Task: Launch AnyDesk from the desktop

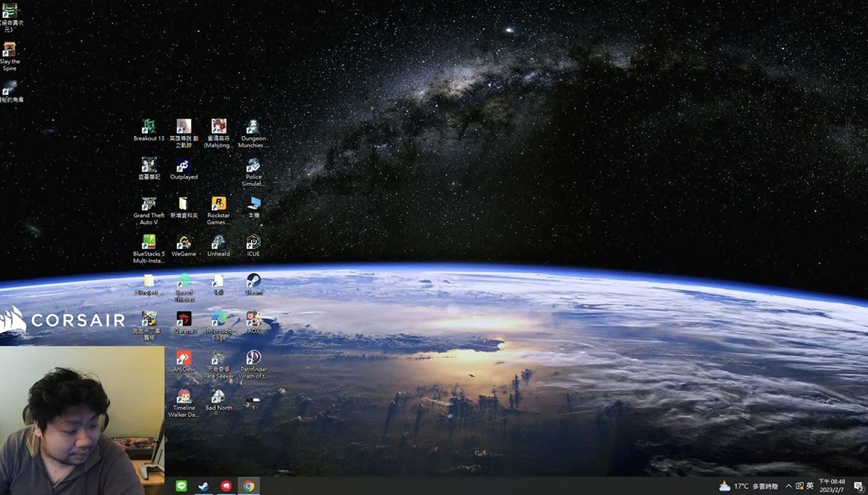Action: click(x=184, y=361)
